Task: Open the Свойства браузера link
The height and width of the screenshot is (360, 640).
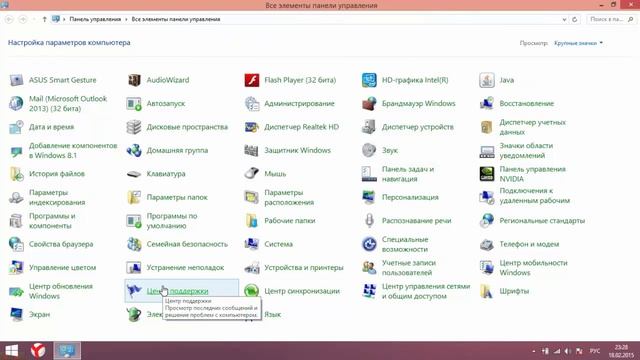Action: tap(61, 244)
